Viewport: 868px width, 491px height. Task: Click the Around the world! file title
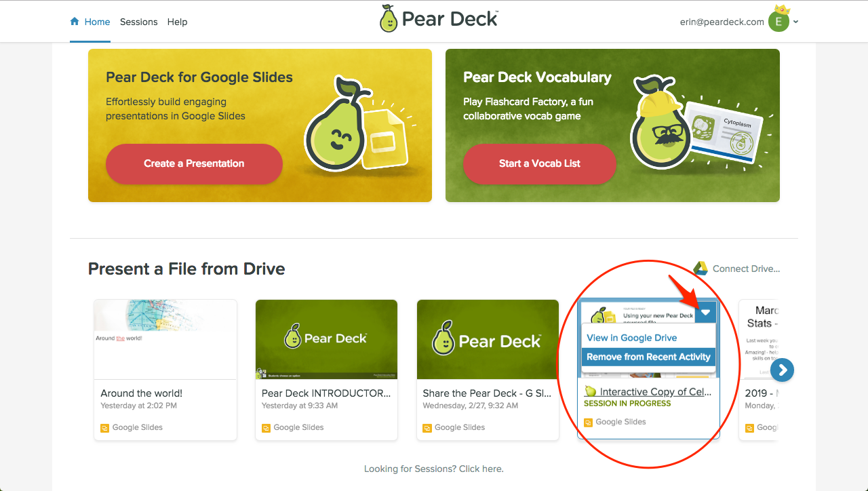(141, 393)
